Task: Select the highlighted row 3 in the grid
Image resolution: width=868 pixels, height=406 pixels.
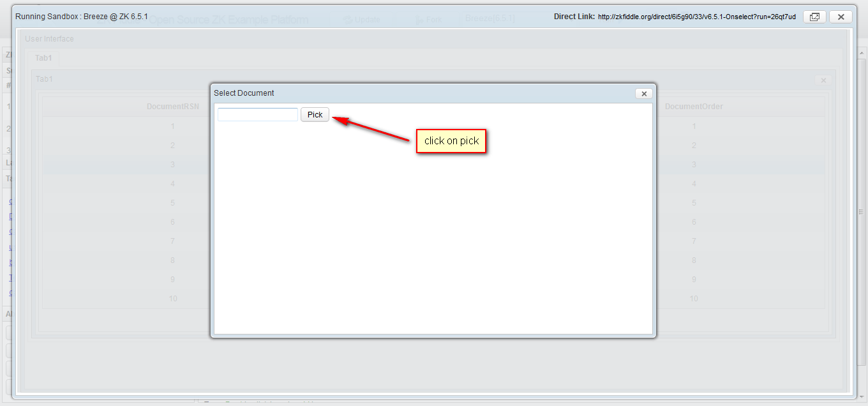Action: [172, 164]
